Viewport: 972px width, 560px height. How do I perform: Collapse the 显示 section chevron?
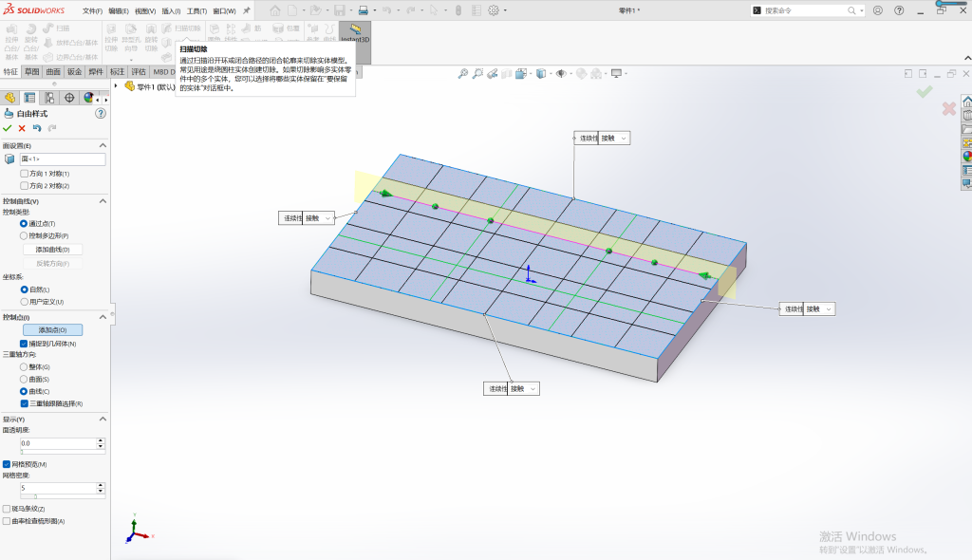[103, 420]
